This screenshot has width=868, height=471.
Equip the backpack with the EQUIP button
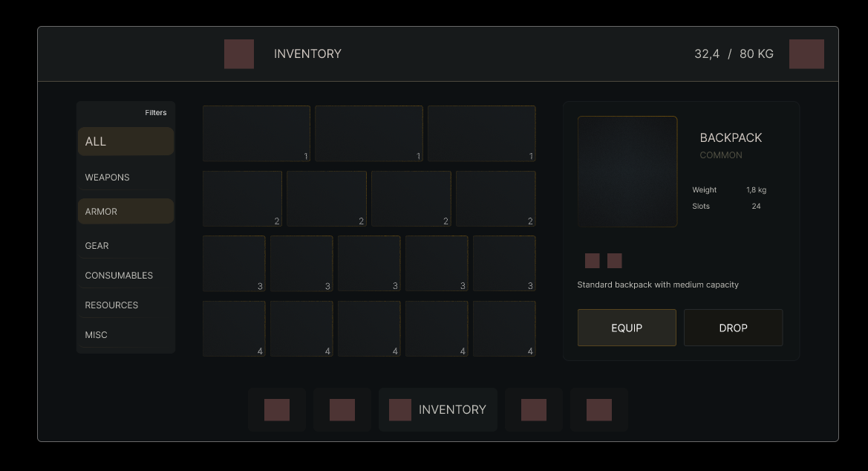627,328
